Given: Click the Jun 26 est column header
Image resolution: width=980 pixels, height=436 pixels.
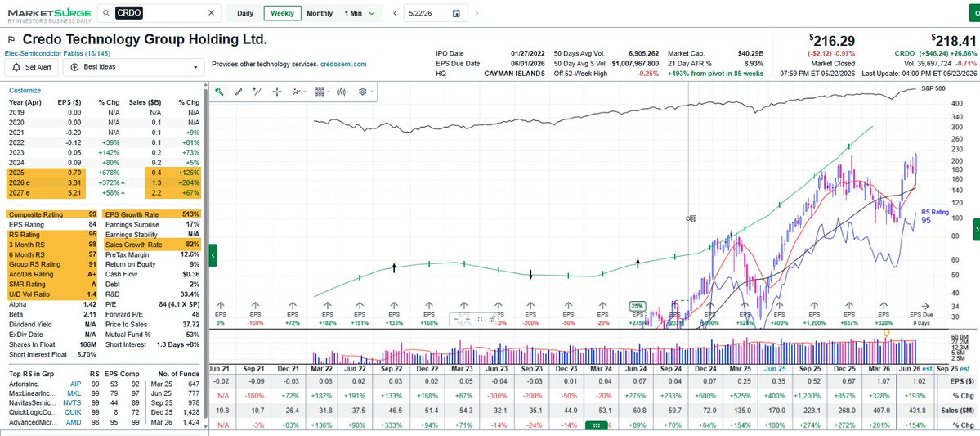Looking at the screenshot, I should [x=914, y=370].
